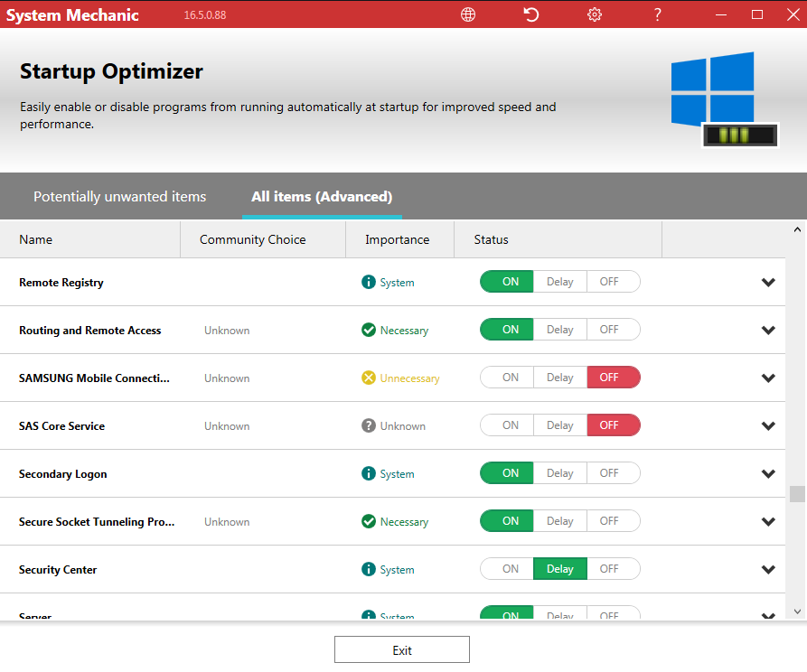Turn Secondary Logon OFF
Image resolution: width=807 pixels, height=672 pixels.
pos(614,473)
